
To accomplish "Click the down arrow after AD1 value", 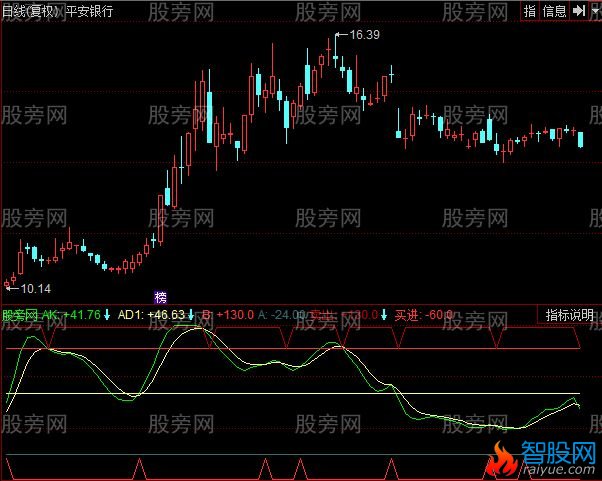I will click(191, 315).
